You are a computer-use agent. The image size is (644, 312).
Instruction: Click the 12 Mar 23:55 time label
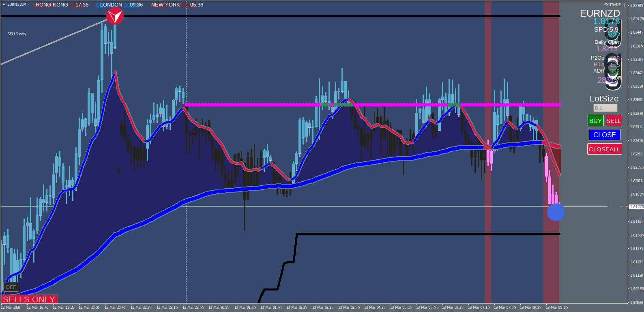click(193, 308)
